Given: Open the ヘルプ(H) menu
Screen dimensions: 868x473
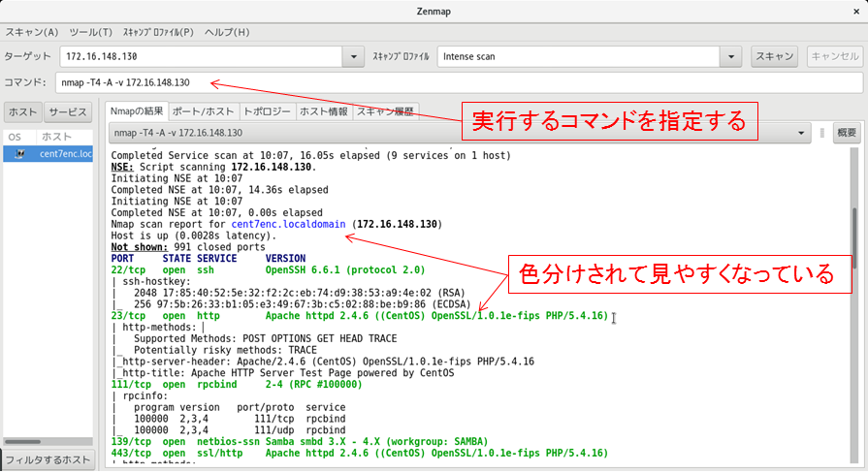Looking at the screenshot, I should pyautogui.click(x=227, y=32).
